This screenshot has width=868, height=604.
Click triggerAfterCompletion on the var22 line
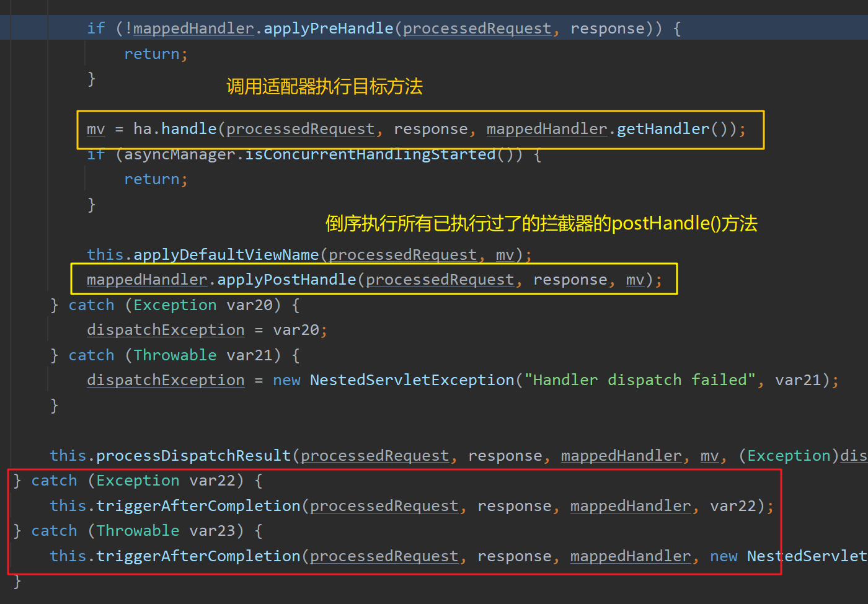click(x=198, y=506)
